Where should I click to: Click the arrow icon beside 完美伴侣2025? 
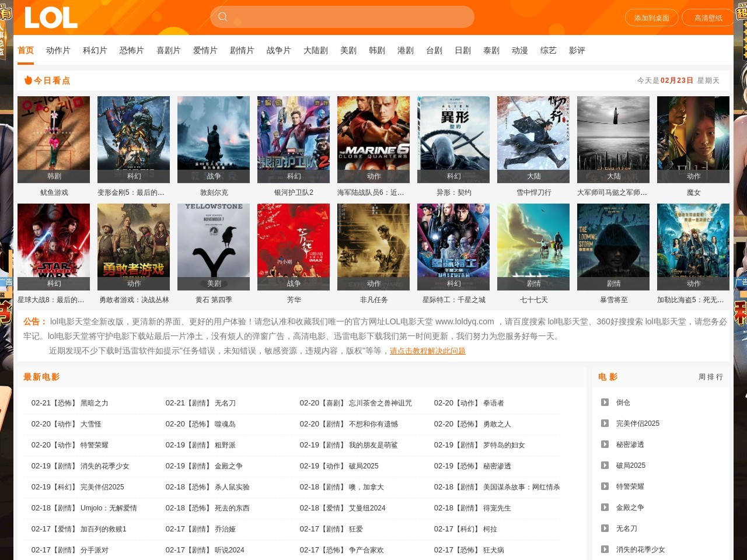(x=605, y=423)
